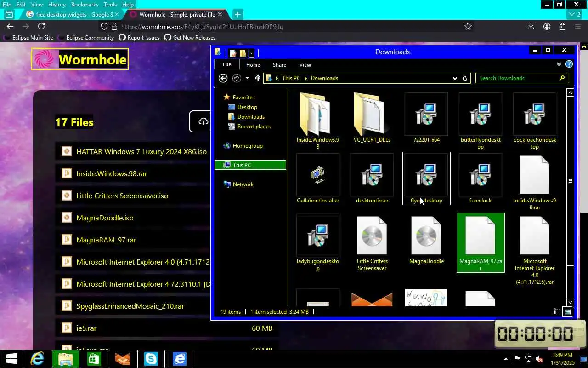Open new Firefox tab
Viewport: 588px width, 368px height.
[237, 14]
